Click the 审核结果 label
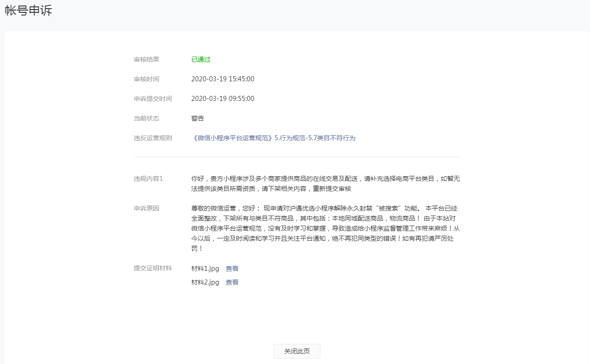590x364 pixels. click(x=147, y=59)
